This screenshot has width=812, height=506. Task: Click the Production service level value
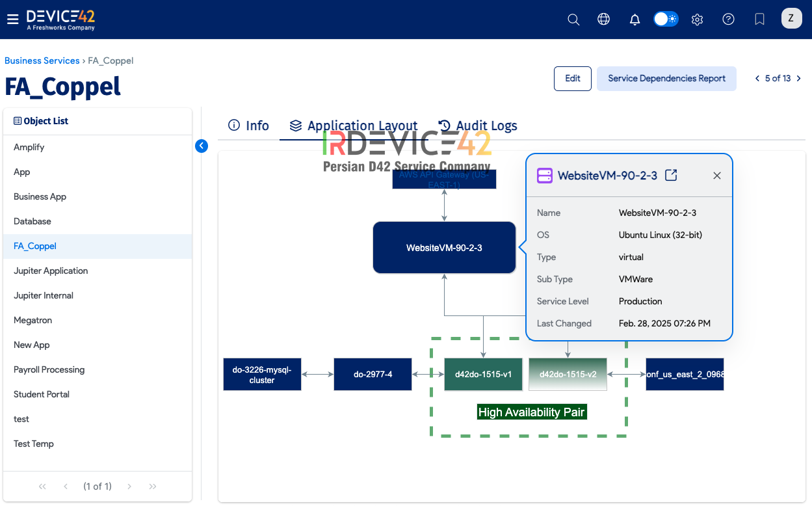click(x=640, y=301)
